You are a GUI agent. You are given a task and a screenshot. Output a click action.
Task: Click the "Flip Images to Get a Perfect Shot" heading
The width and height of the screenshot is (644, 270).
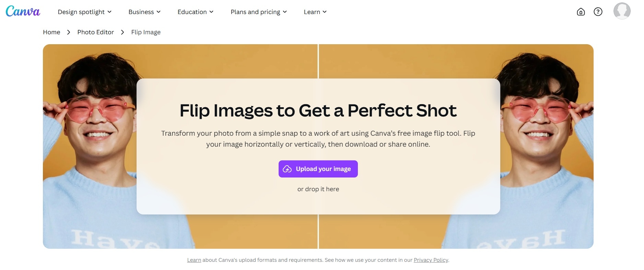pyautogui.click(x=318, y=111)
